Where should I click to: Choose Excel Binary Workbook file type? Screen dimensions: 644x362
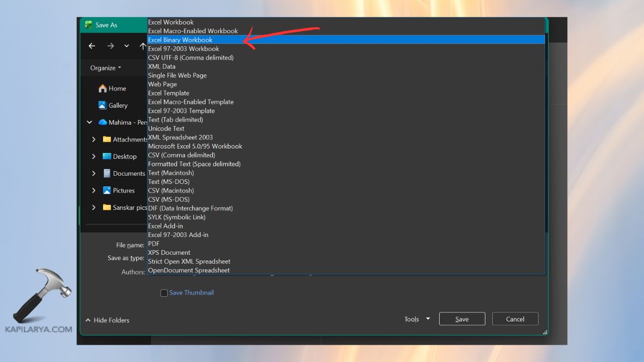pyautogui.click(x=180, y=40)
